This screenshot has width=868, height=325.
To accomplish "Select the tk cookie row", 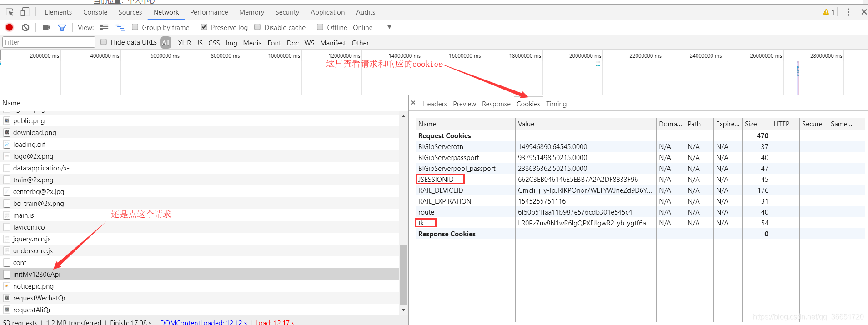I will [x=640, y=223].
